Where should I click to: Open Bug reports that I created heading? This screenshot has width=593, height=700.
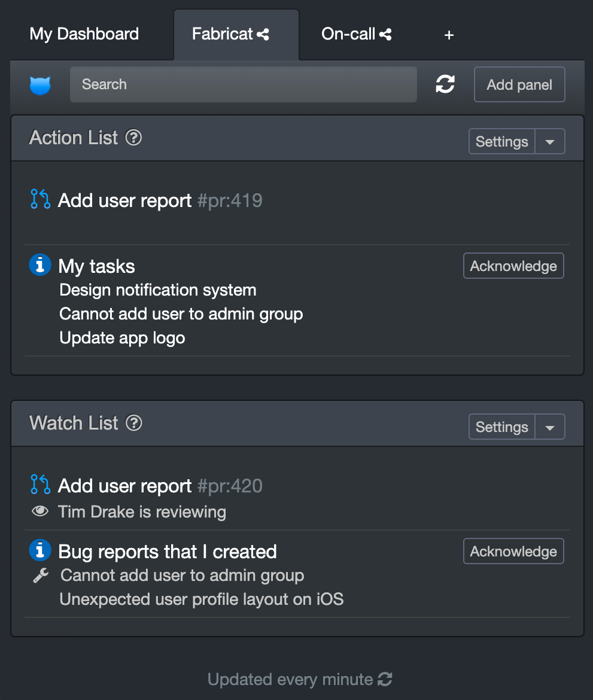(x=168, y=552)
